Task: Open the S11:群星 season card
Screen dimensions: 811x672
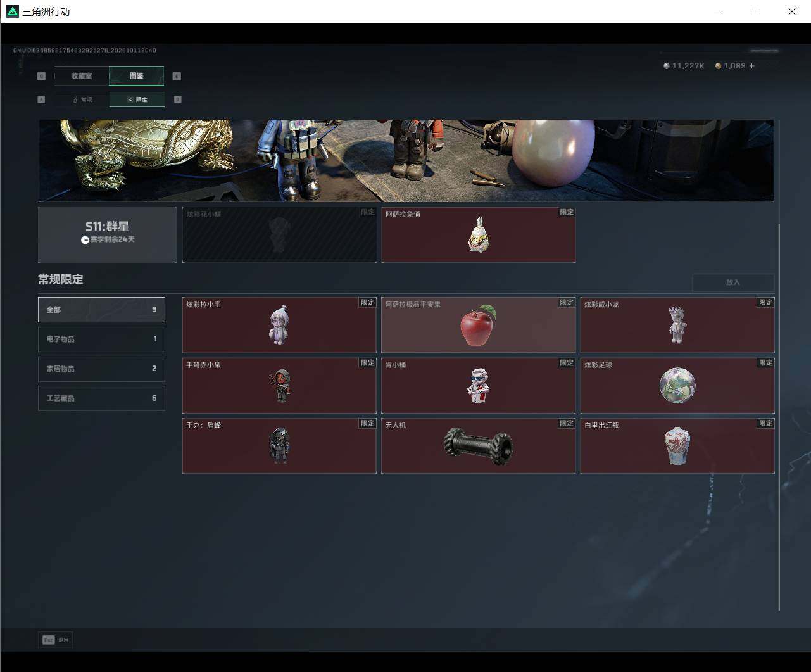Action: (107, 235)
